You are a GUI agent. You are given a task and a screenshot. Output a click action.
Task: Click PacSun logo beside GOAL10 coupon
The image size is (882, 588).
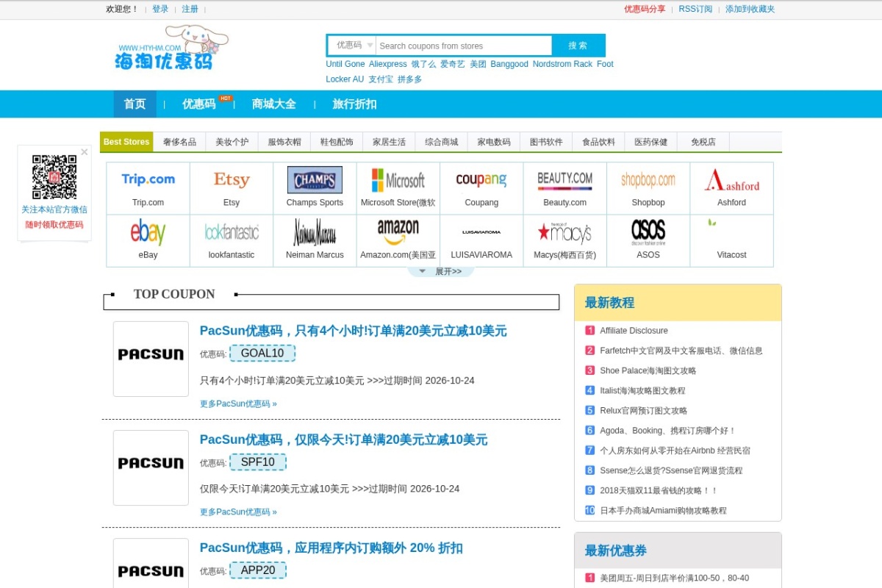tap(151, 359)
